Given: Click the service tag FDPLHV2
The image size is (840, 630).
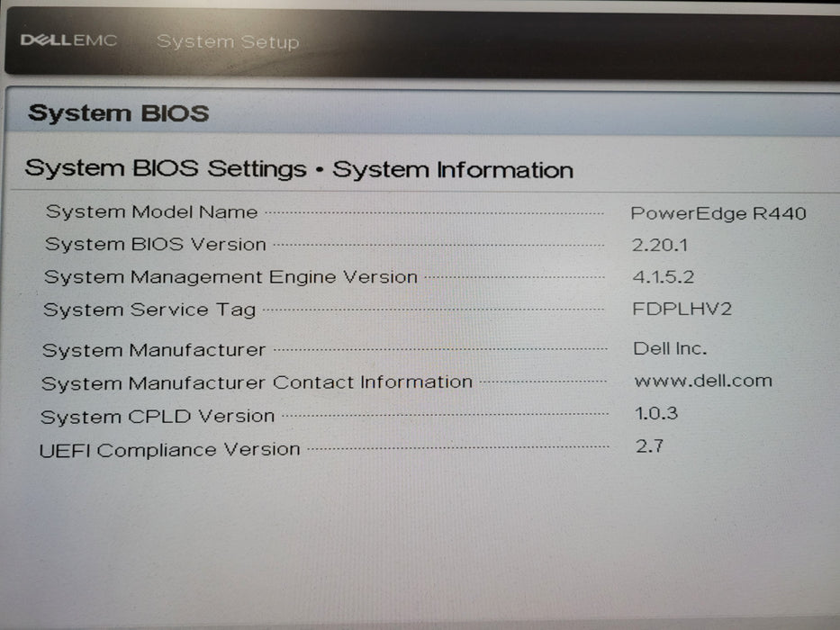Looking at the screenshot, I should pos(682,309).
